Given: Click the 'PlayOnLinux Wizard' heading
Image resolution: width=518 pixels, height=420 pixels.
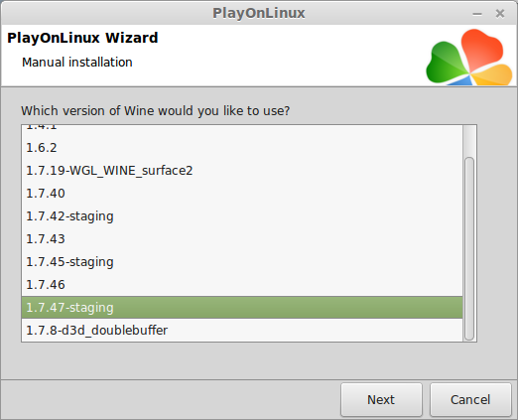Looking at the screenshot, I should (82, 38).
